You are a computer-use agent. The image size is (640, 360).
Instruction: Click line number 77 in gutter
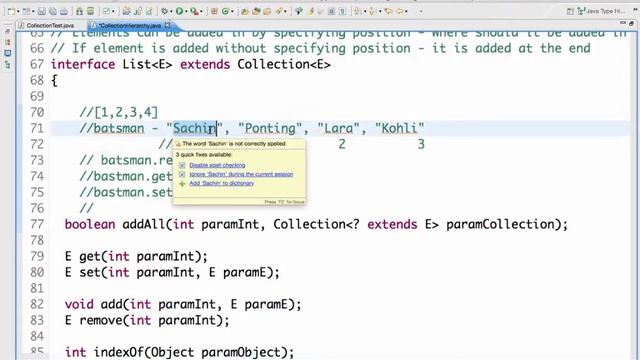tap(37, 224)
